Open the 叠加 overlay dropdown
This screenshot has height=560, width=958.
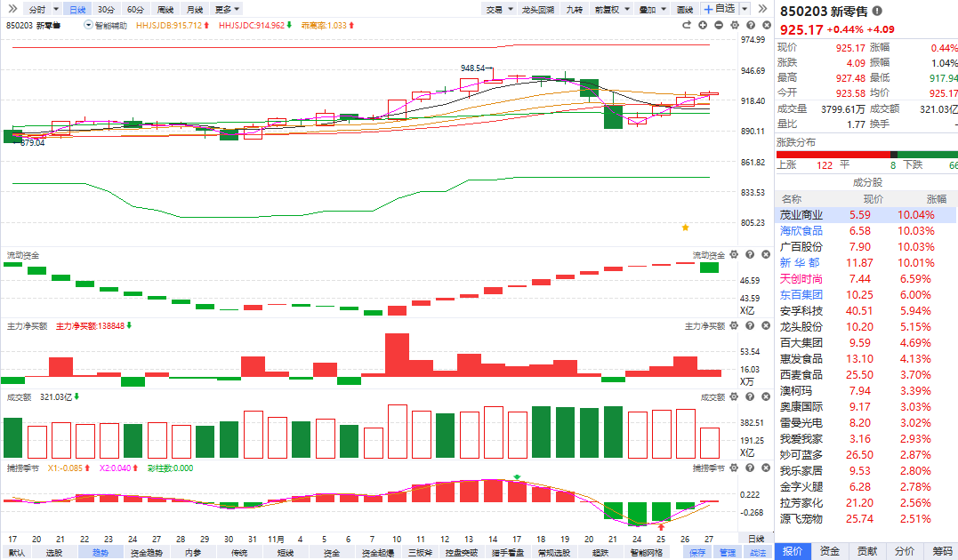[652, 9]
